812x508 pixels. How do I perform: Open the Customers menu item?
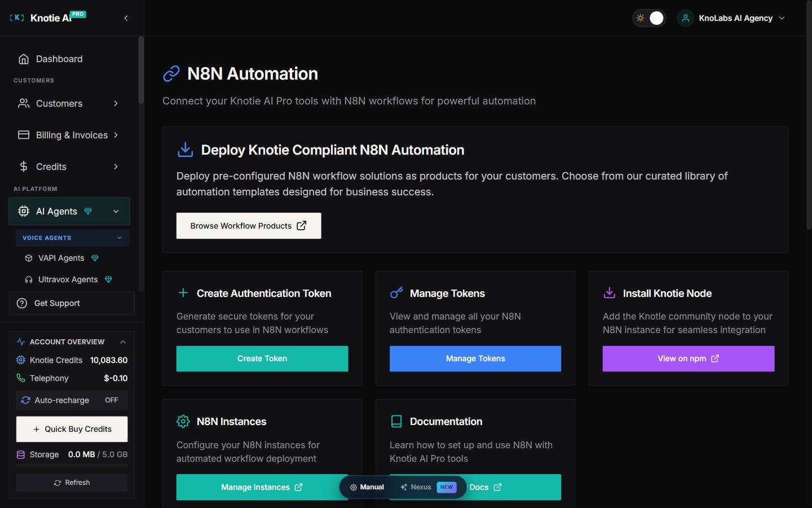click(x=69, y=103)
